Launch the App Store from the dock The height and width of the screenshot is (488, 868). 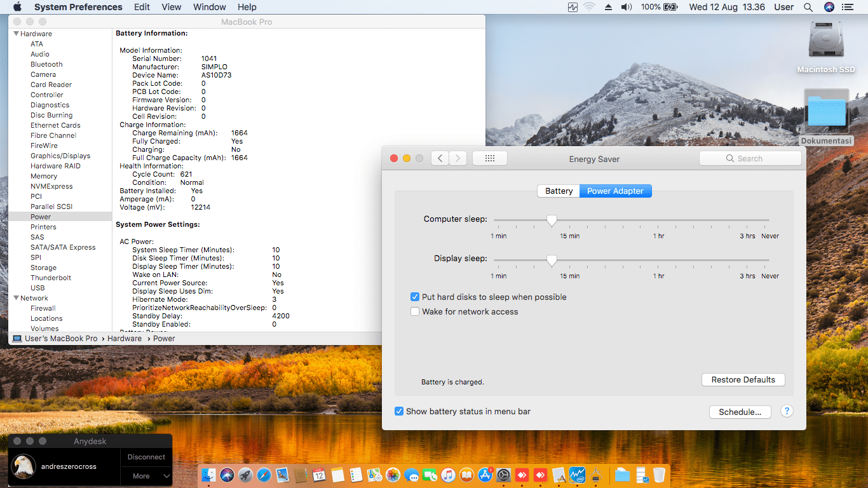(x=485, y=475)
